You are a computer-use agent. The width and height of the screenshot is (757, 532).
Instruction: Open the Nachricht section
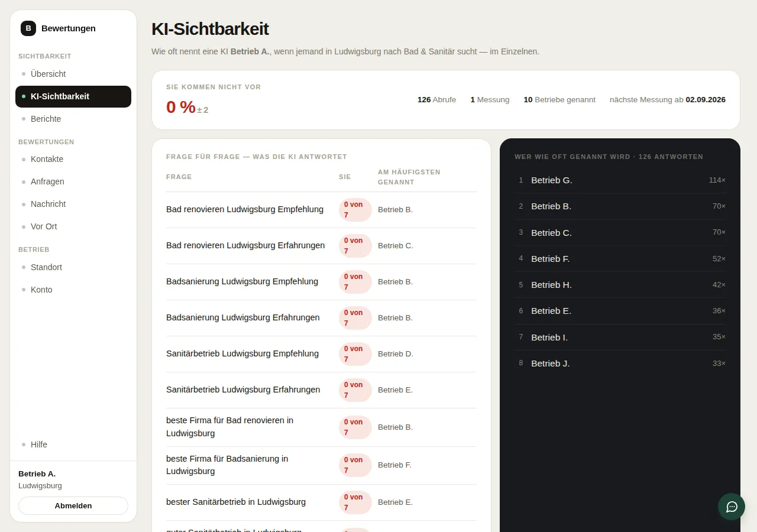[x=73, y=204]
